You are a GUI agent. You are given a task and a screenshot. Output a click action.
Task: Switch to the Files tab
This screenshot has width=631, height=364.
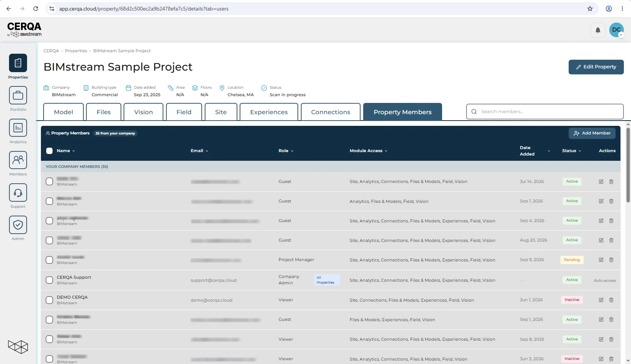(104, 112)
